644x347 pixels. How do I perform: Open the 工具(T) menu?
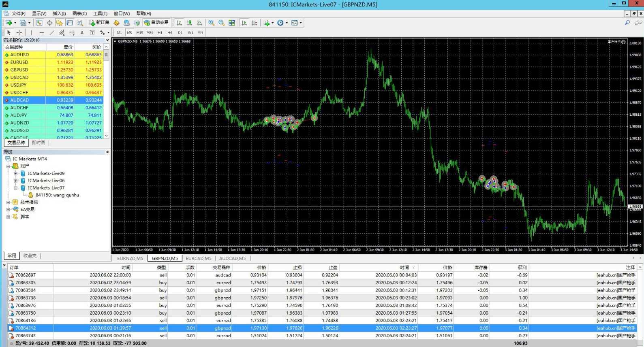101,13
